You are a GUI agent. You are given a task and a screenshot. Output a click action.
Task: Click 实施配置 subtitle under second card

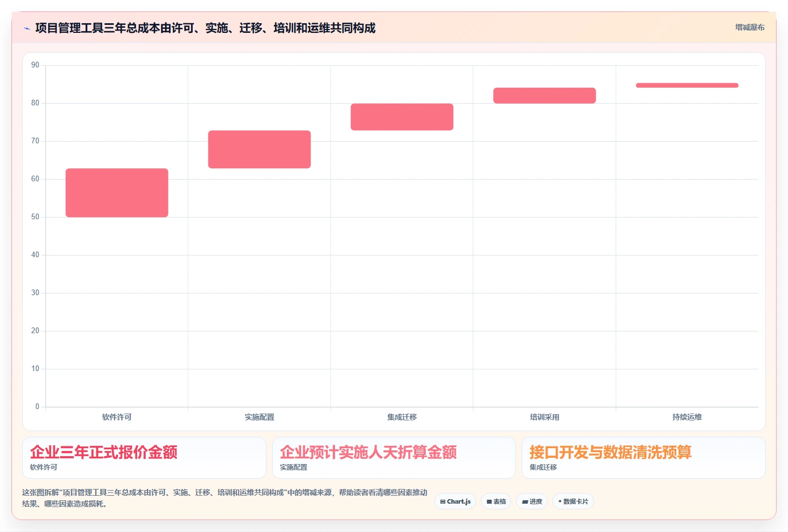(294, 467)
